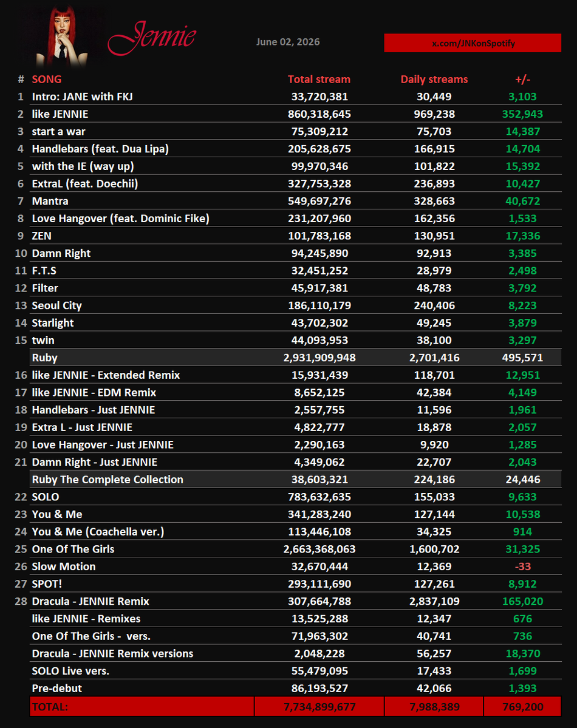Select You & Me (Coachella ver.) title
This screenshot has height=728, width=577.
[x=98, y=532]
